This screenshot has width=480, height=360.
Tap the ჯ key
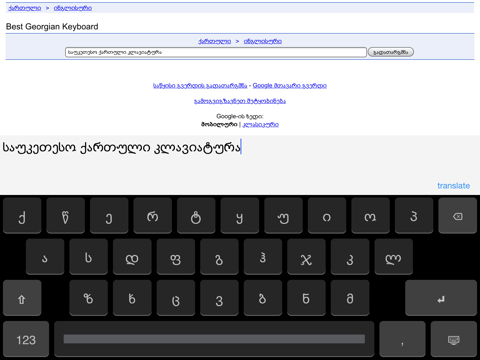coord(306,257)
